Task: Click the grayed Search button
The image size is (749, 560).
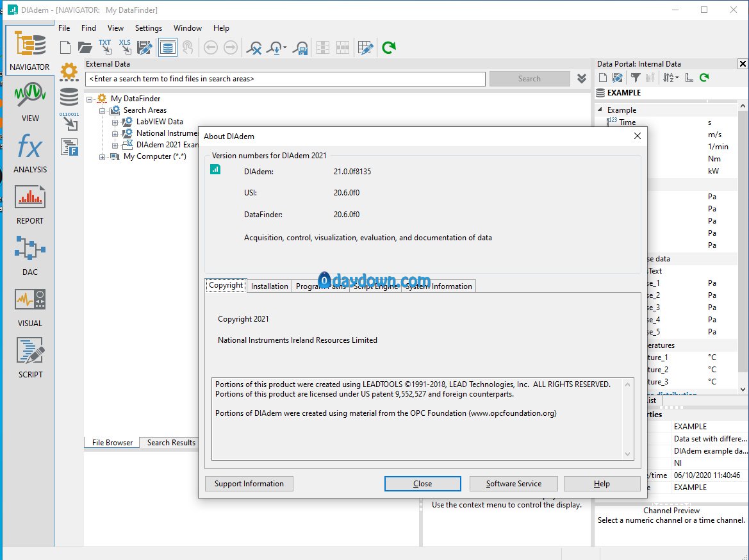Action: click(529, 79)
